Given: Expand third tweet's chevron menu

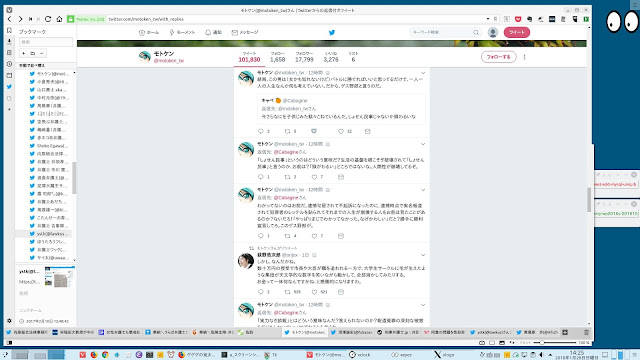Looking at the screenshot, I should tap(423, 190).
